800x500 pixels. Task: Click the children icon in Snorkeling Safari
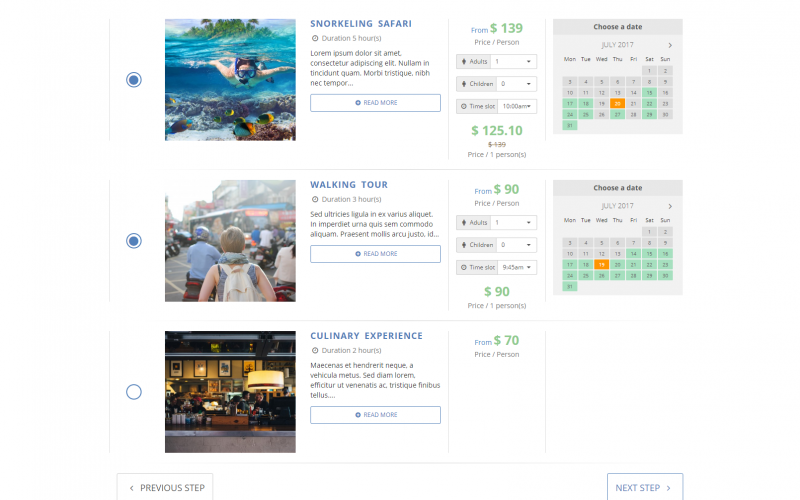pyautogui.click(x=464, y=84)
